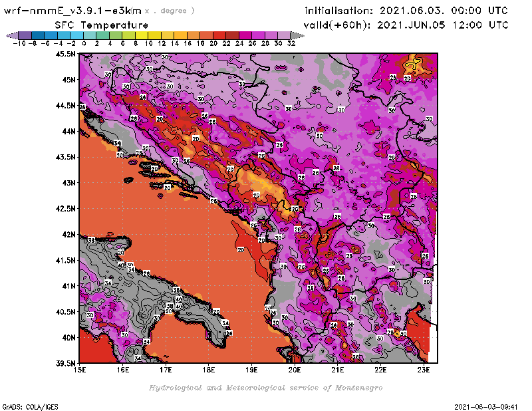532x411 pixels.
Task: Select the '18' value under the legend
Action: (x=201, y=43)
